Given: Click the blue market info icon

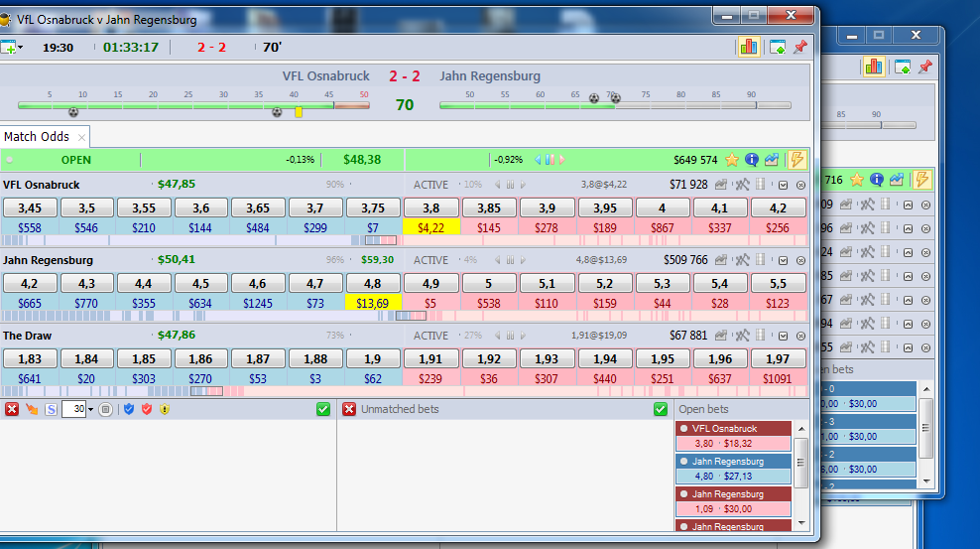Looking at the screenshot, I should tap(752, 160).
